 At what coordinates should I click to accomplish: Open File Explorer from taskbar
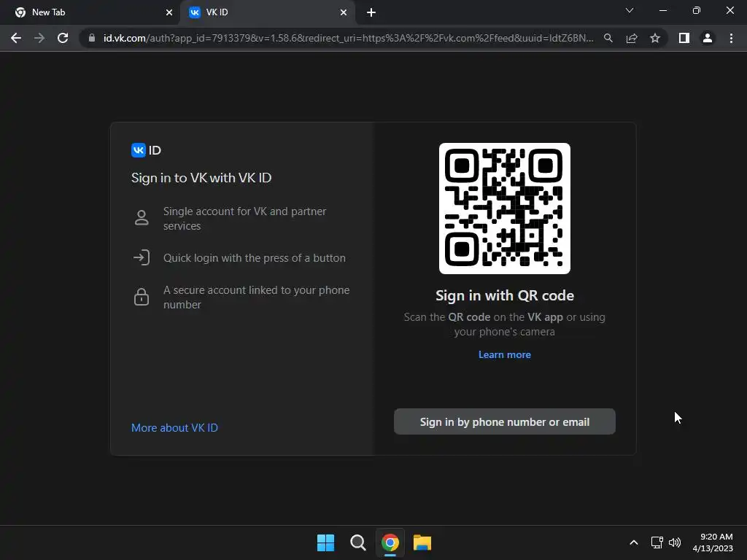coord(422,542)
